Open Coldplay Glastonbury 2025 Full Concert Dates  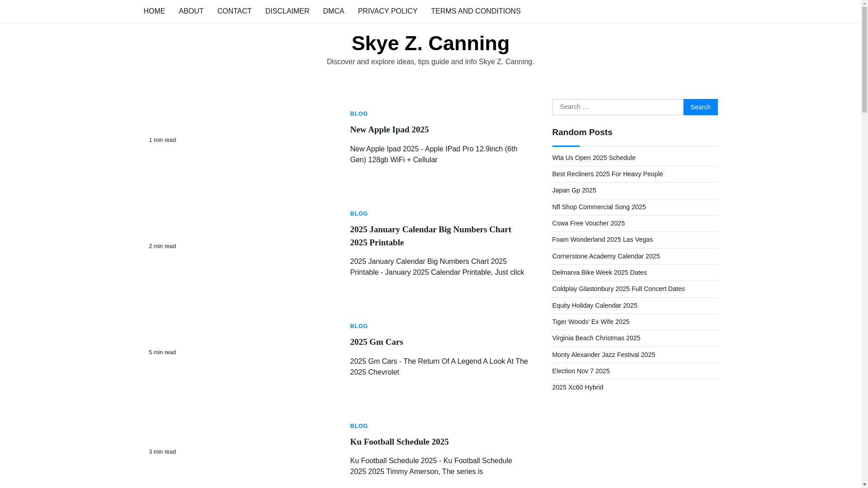coord(618,289)
